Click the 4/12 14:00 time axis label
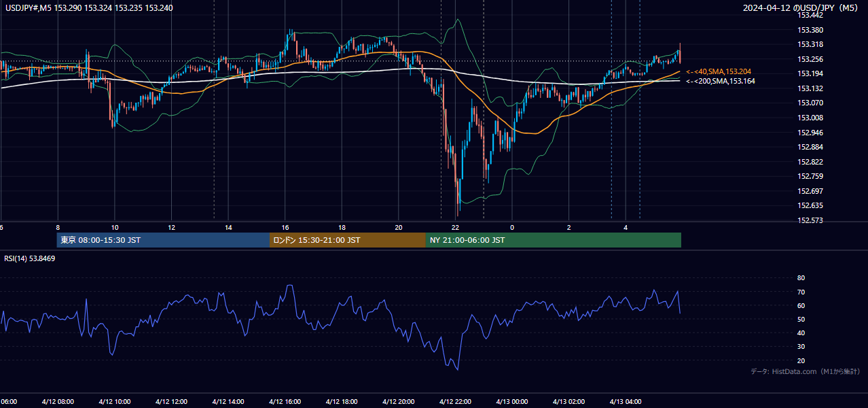Viewport: 868px width, 408px height. coord(228,402)
